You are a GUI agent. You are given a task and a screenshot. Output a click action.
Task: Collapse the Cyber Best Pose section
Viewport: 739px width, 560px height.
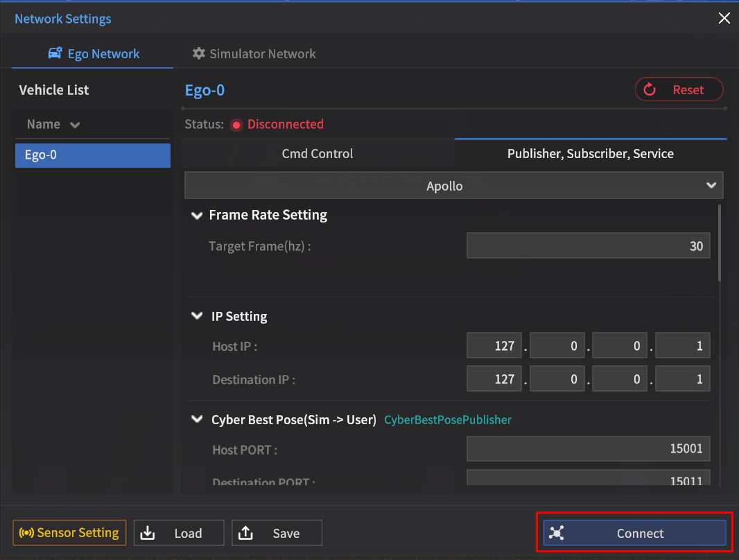196,420
